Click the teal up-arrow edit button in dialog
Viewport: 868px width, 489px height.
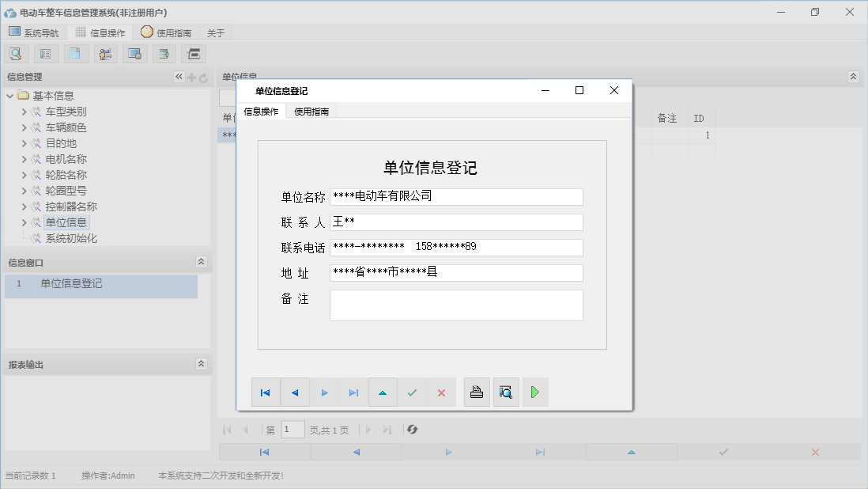pos(383,392)
